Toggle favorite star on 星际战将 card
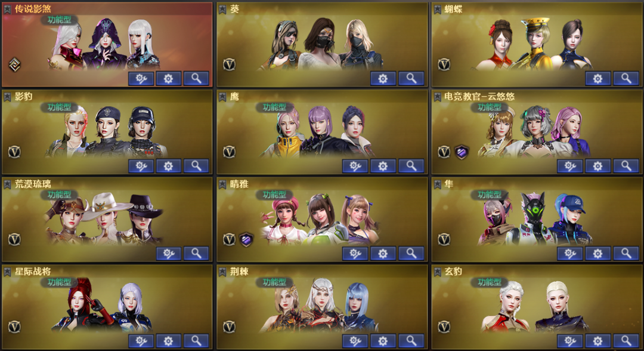This screenshot has width=644, height=351. pyautogui.click(x=7, y=272)
